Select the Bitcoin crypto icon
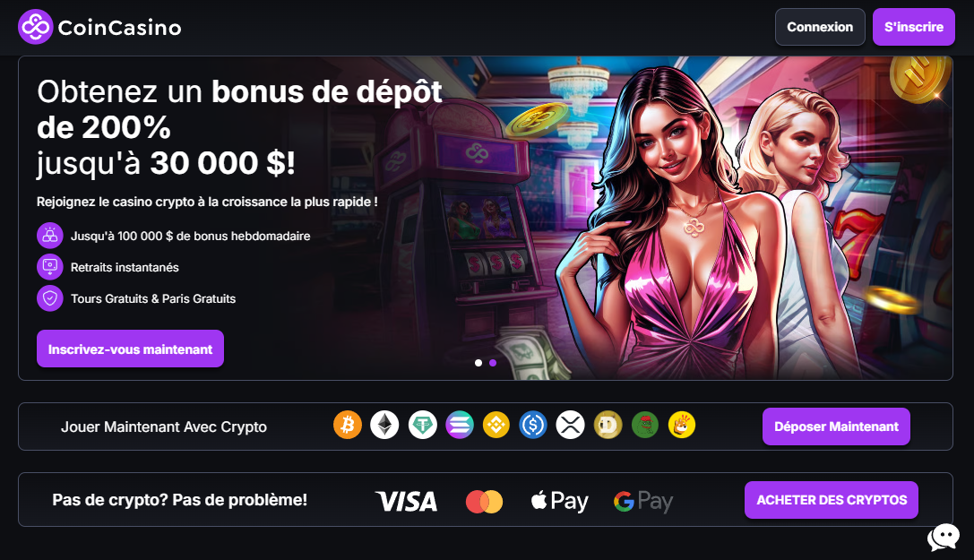974x560 pixels. [348, 426]
